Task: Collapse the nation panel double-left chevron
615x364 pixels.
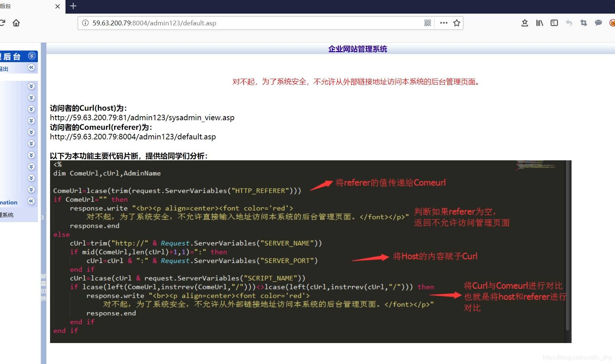Action: [31, 201]
